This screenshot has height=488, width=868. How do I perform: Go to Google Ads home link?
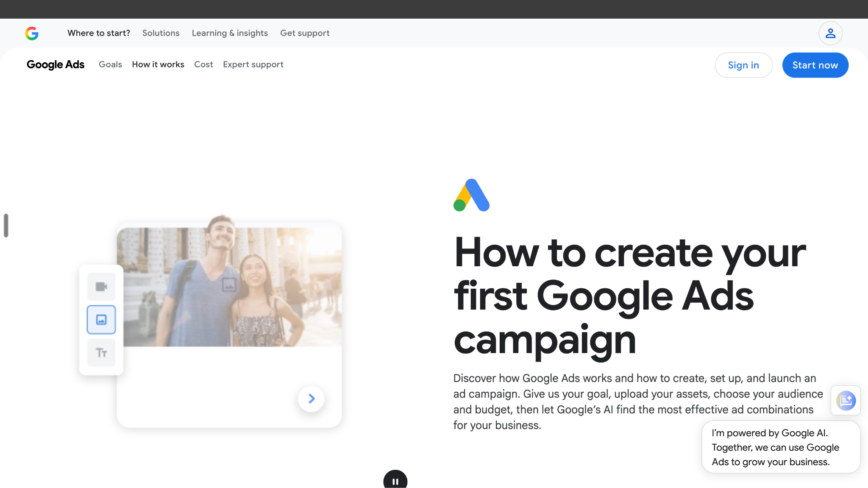coord(56,64)
